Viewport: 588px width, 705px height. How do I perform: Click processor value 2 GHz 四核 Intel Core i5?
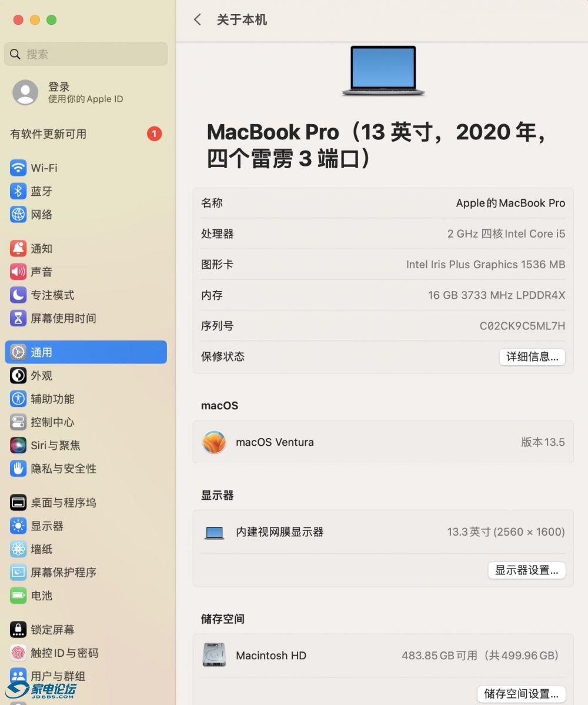tap(506, 233)
